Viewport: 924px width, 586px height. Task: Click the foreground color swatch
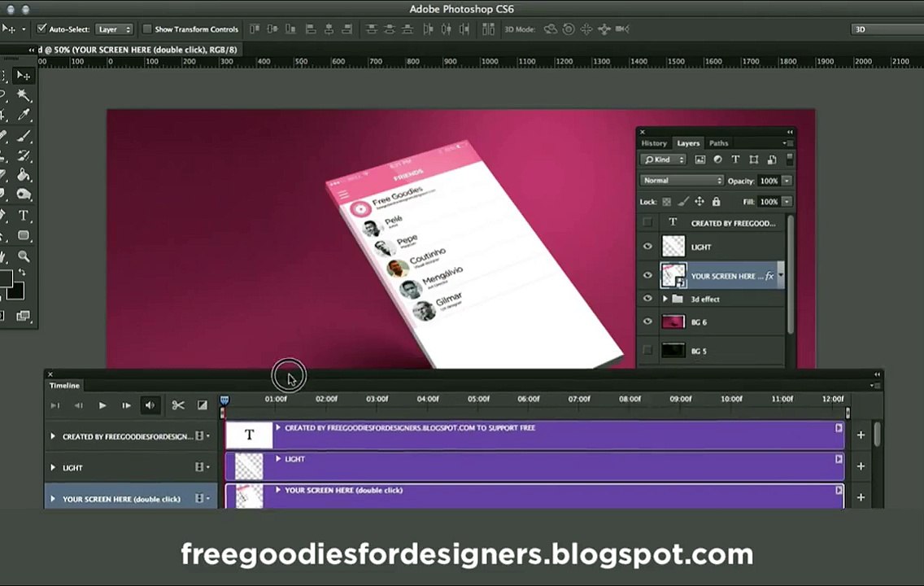(6, 278)
